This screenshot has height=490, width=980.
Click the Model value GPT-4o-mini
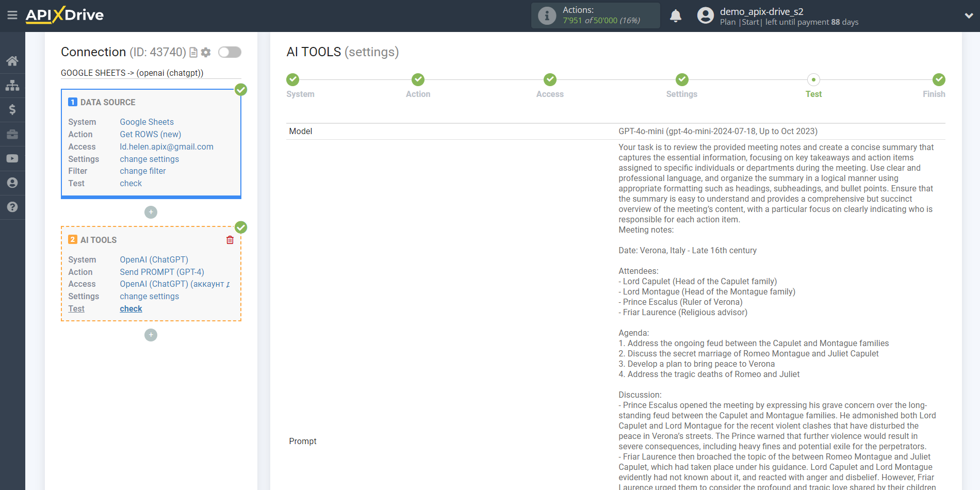(x=718, y=131)
